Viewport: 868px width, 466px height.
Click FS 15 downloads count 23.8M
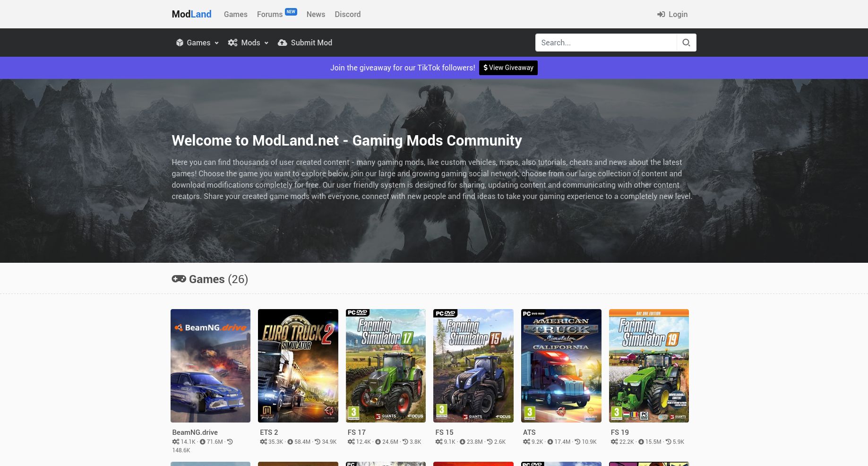[x=475, y=442]
